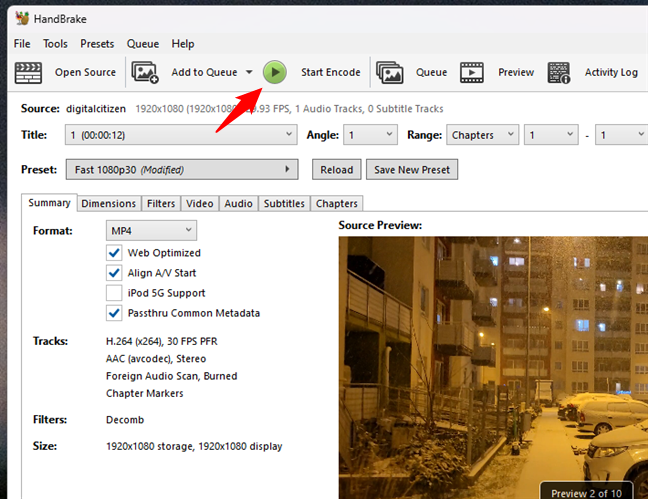Click the Preview film frame icon

(472, 73)
